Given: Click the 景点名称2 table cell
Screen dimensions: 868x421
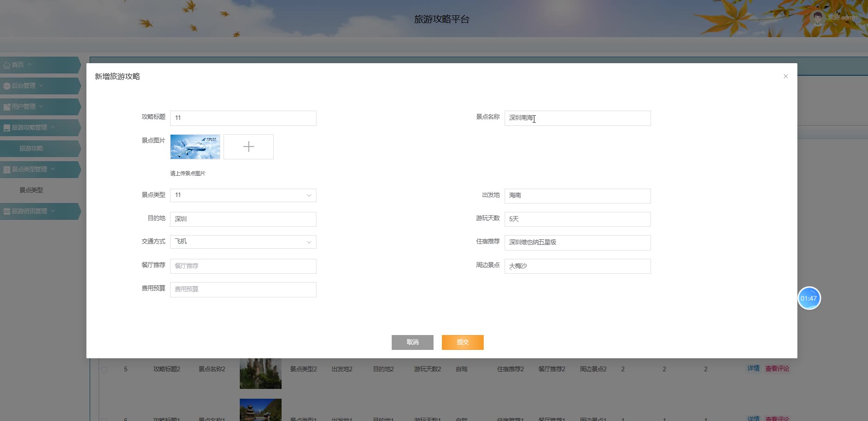Looking at the screenshot, I should (212, 369).
